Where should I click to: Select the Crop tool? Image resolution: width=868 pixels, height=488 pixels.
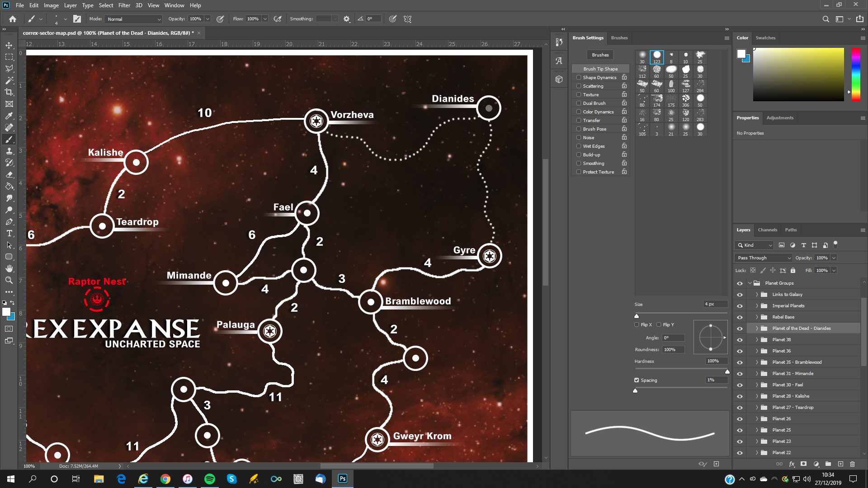click(9, 92)
